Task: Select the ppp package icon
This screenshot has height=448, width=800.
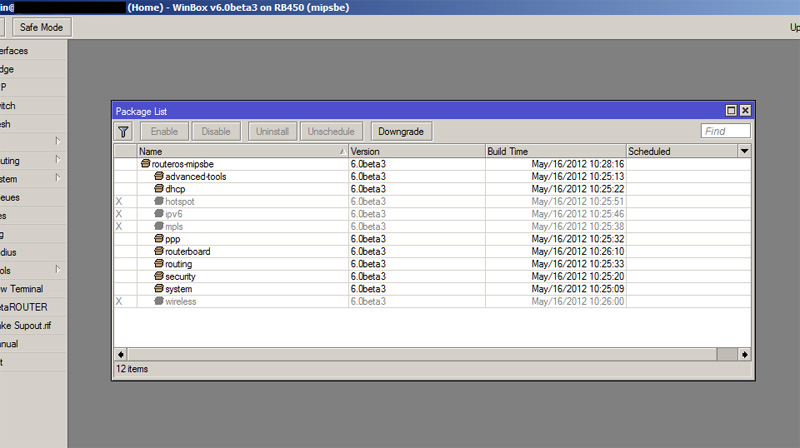Action: [x=159, y=239]
